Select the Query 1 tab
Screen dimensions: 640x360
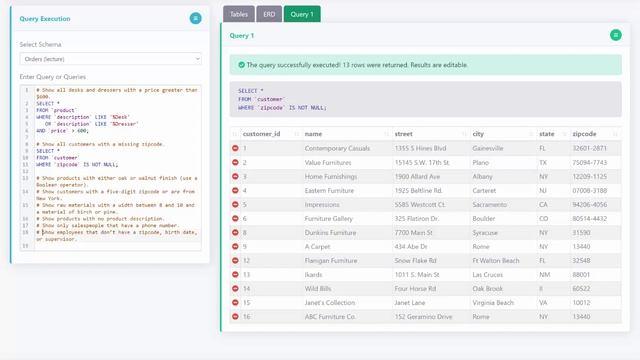coord(302,14)
